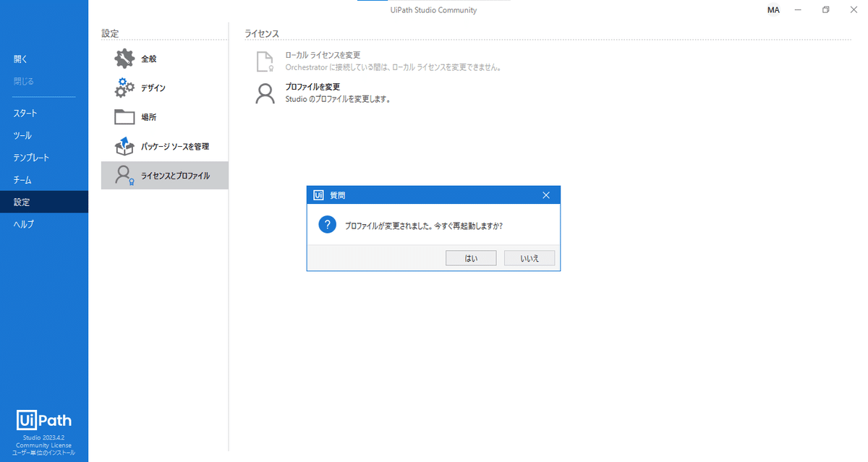The image size is (868, 462).
Task: Decline restart with the いいえ button
Action: point(529,258)
